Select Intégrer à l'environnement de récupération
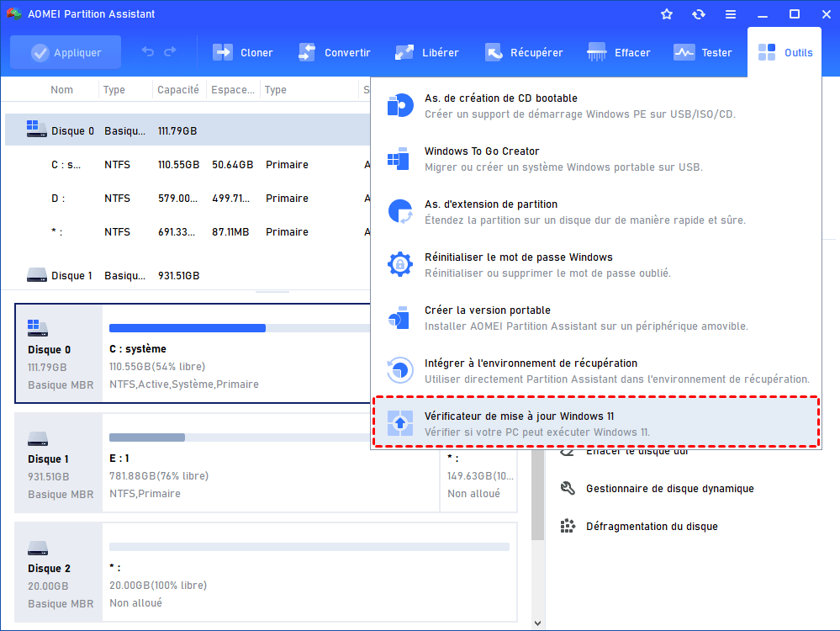Viewport: 840px width, 631px height. click(595, 371)
